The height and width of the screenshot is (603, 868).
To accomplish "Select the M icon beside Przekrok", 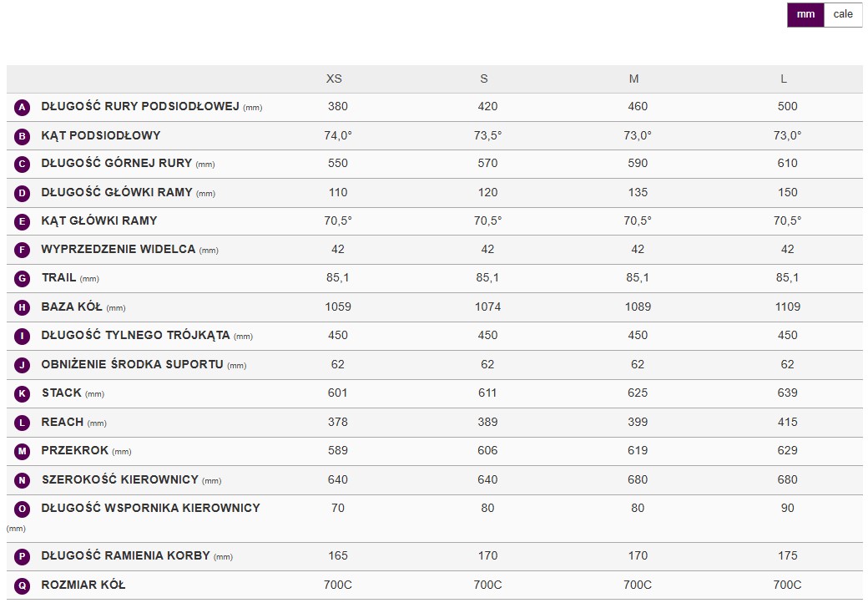I will (23, 451).
